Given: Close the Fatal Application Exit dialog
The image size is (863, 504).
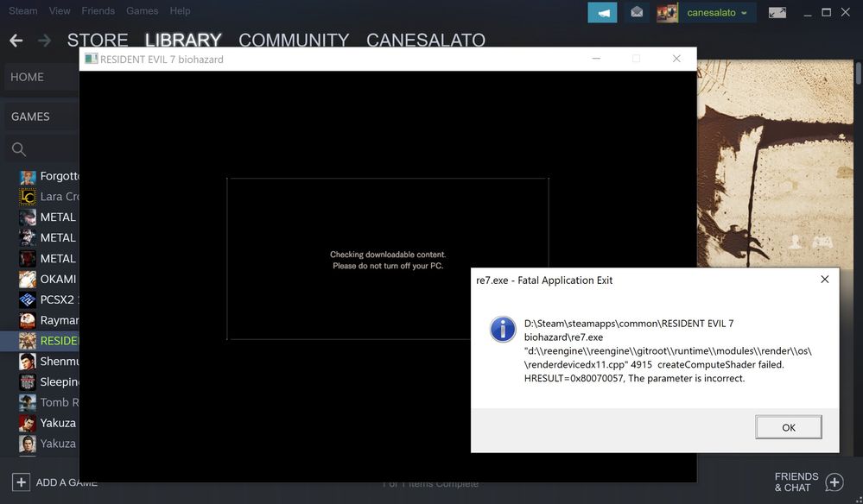Looking at the screenshot, I should tap(824, 280).
